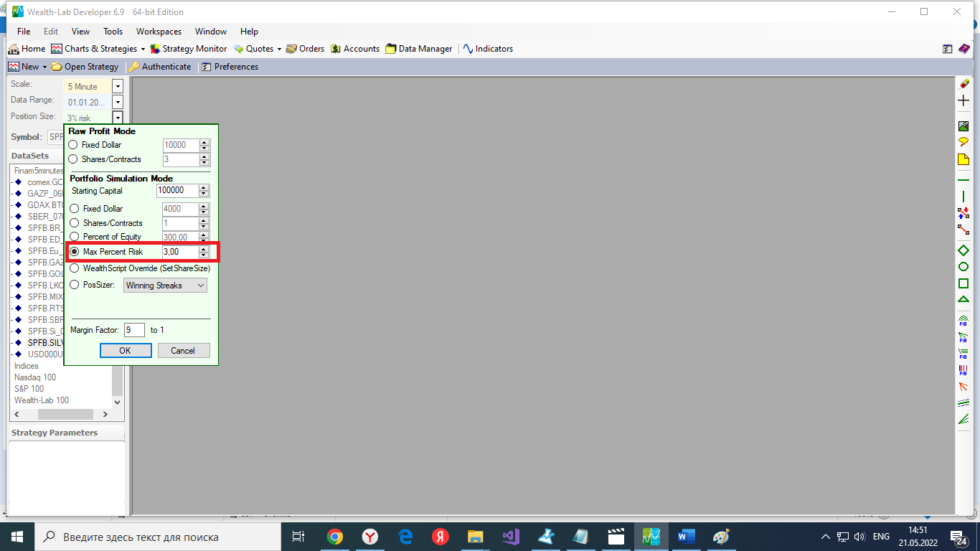Open the Strategy Monitor
The image size is (980, 551).
click(188, 49)
